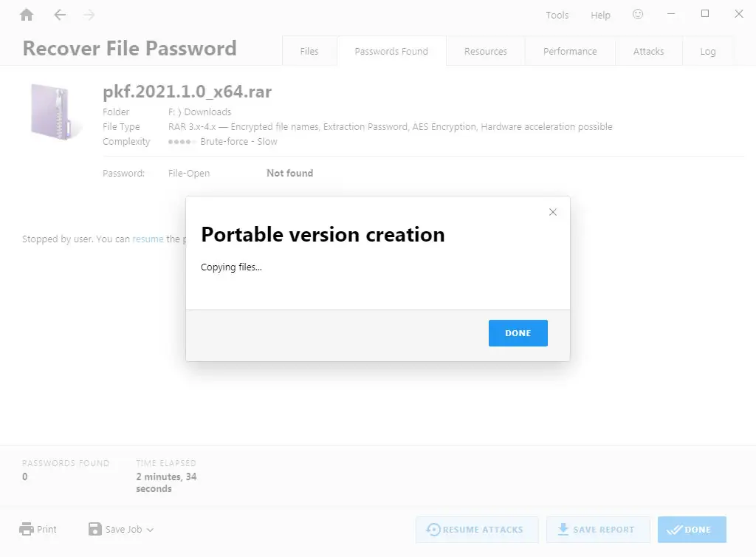Image resolution: width=756 pixels, height=557 pixels.
Task: Follow the resume link in status message
Action: 148,239
